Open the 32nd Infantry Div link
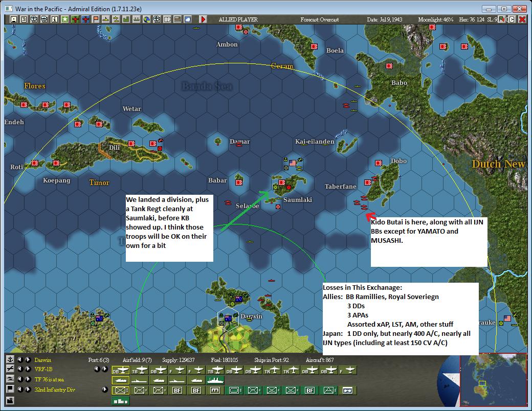Image resolution: width=532 pixels, height=411 pixels. pos(55,390)
